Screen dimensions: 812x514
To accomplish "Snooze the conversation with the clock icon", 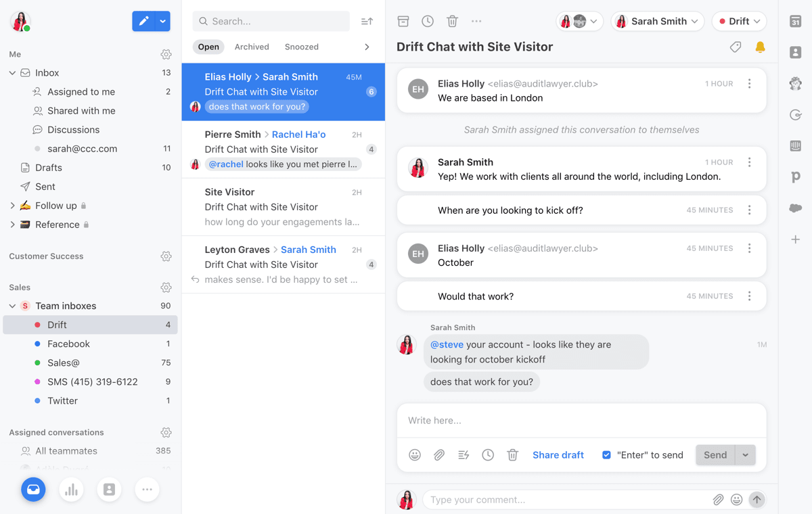I will click(x=428, y=21).
